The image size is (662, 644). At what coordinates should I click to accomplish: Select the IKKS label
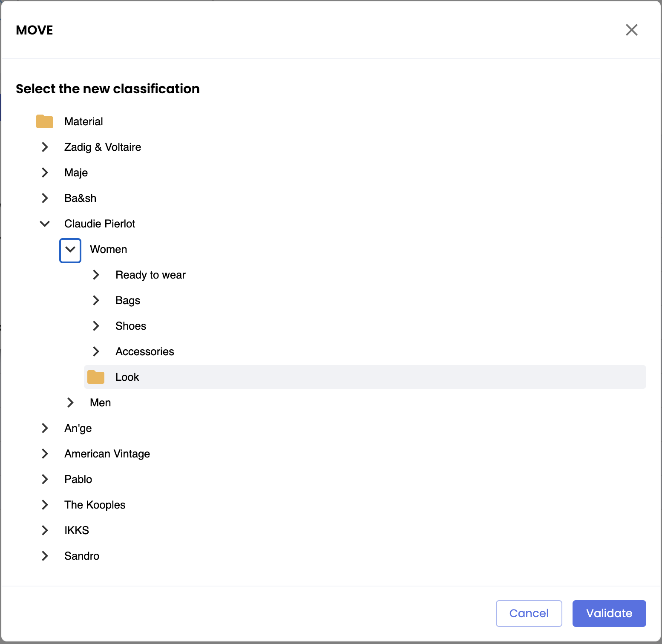[77, 530]
